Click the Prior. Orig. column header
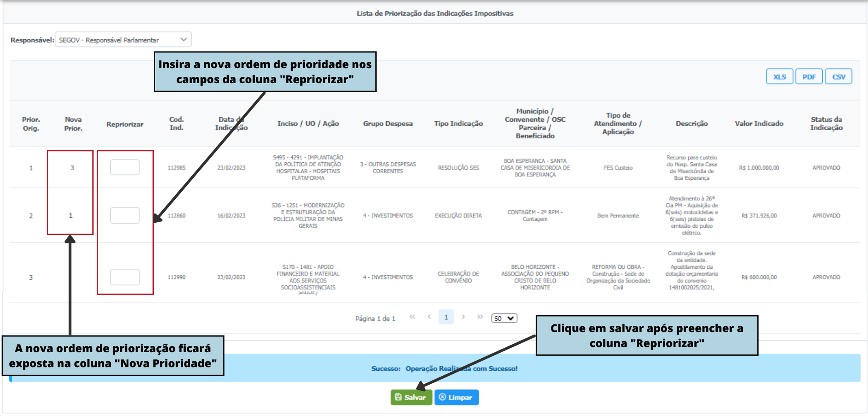 [x=31, y=124]
